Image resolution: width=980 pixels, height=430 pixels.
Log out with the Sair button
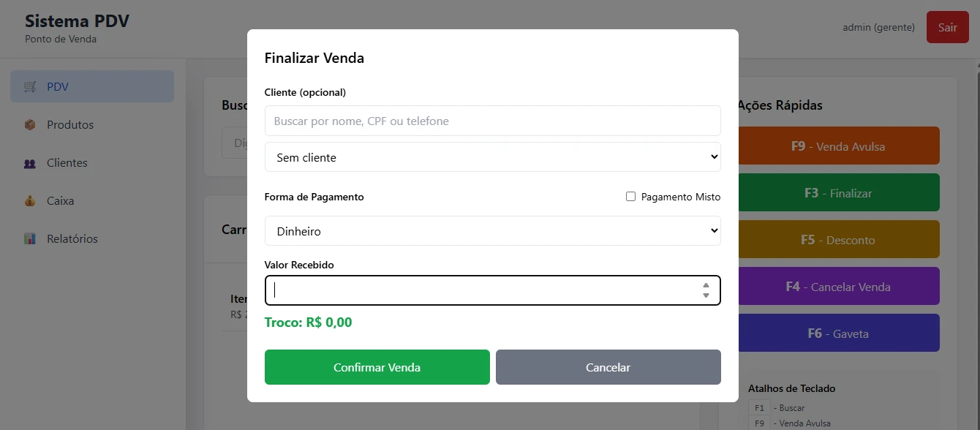947,28
